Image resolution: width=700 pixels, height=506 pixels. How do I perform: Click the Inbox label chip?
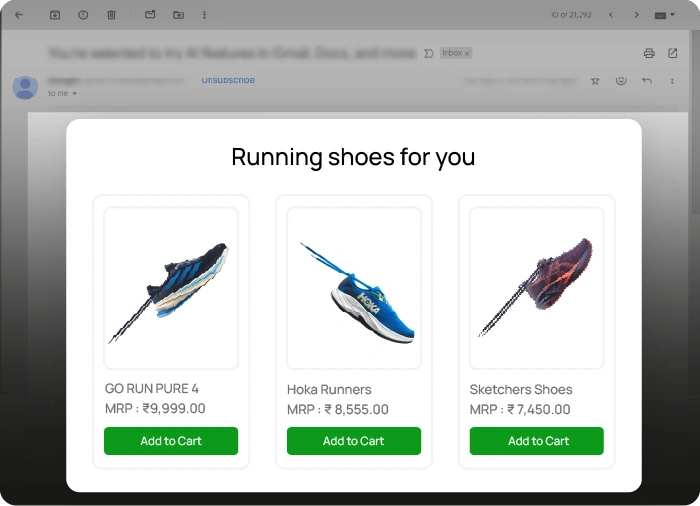coord(456,53)
